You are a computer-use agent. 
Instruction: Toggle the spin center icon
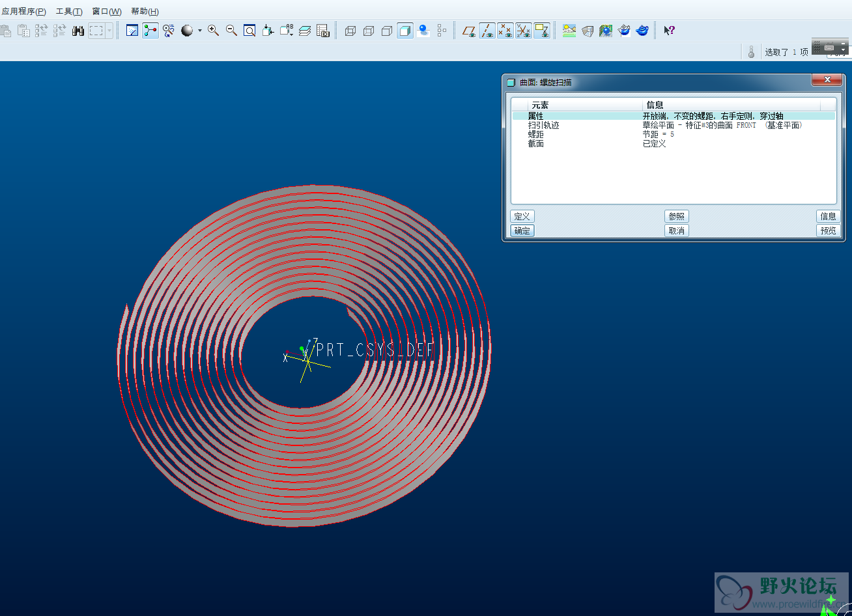pos(150,31)
